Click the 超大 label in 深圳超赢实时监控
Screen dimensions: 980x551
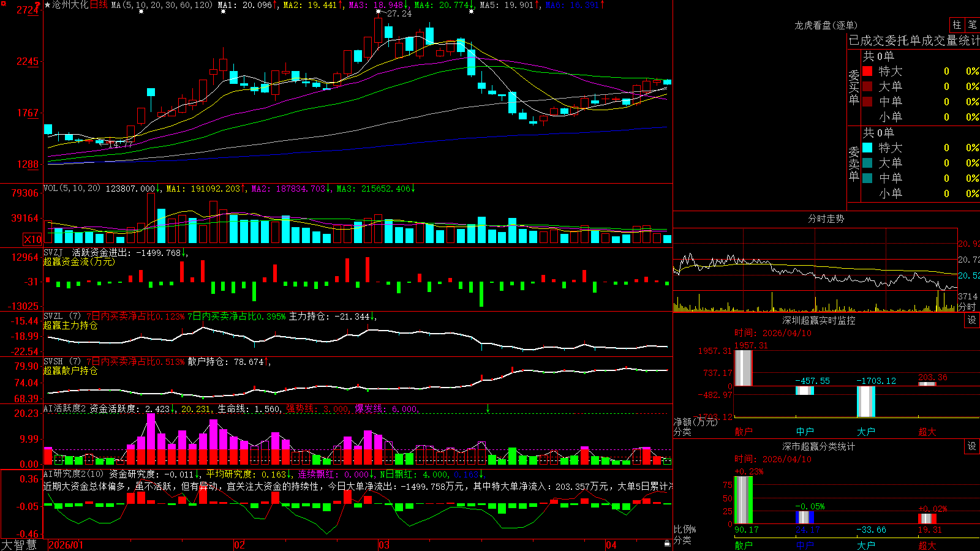(927, 432)
